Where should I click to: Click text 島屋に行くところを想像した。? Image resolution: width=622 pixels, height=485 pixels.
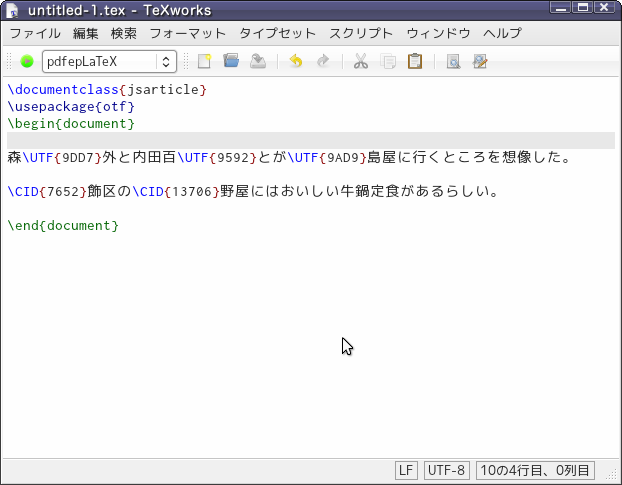[x=469, y=158]
